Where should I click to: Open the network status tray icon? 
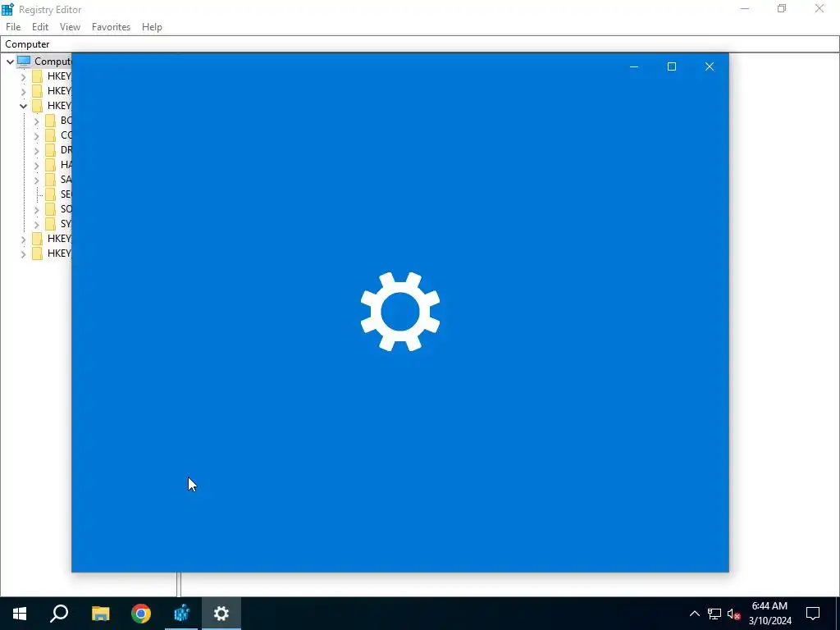point(714,614)
